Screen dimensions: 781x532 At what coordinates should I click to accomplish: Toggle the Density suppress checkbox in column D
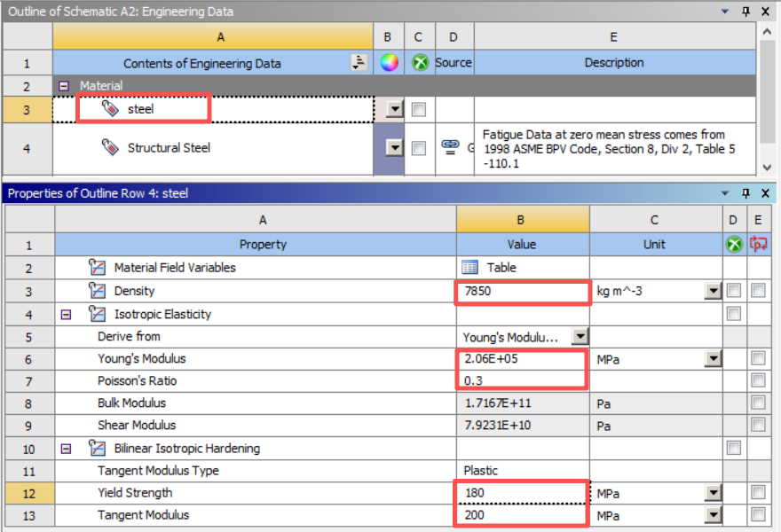pyautogui.click(x=734, y=290)
